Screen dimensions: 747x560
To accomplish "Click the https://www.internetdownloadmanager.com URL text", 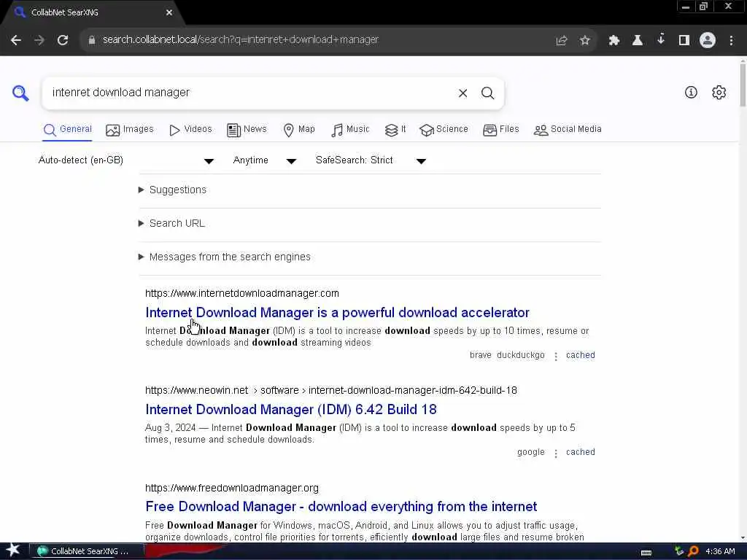I will 242,293.
